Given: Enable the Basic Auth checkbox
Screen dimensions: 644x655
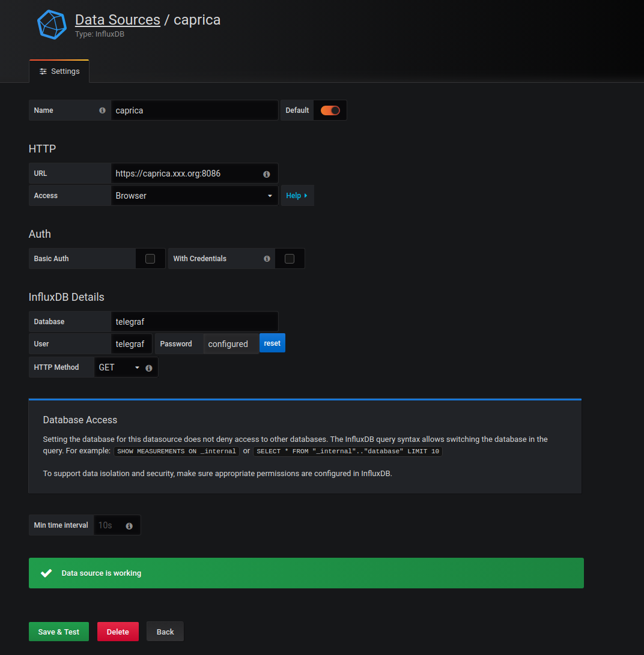Looking at the screenshot, I should click(150, 259).
